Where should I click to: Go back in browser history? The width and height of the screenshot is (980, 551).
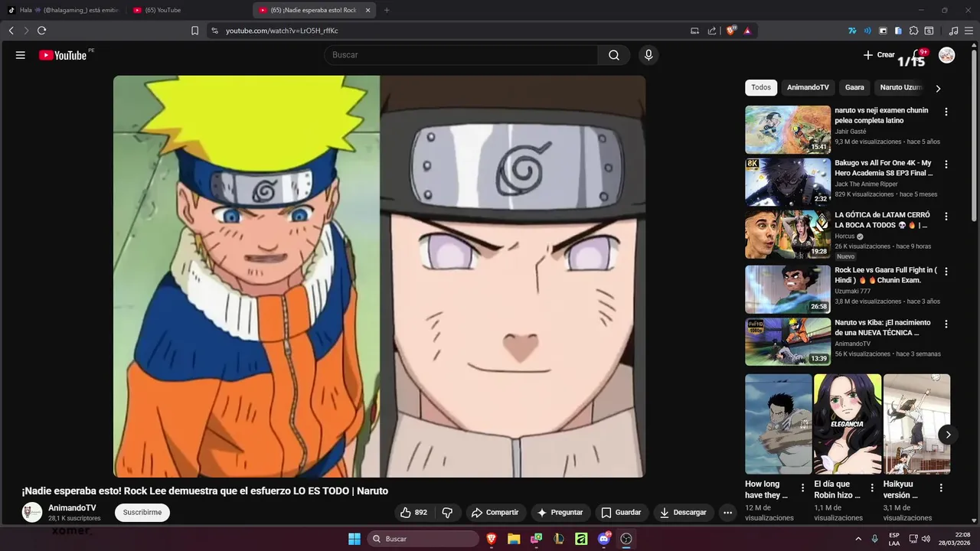pyautogui.click(x=11, y=31)
